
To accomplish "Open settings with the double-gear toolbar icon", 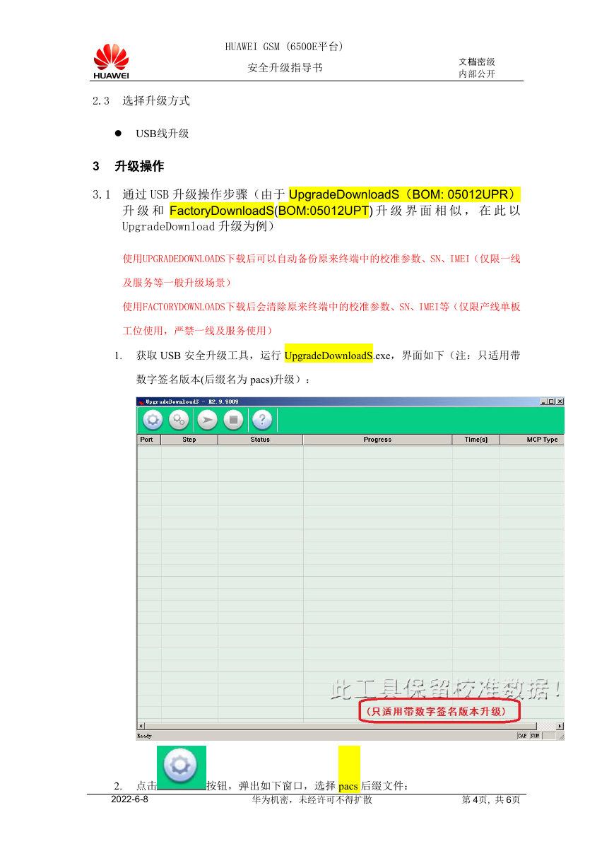I will click(x=179, y=420).
